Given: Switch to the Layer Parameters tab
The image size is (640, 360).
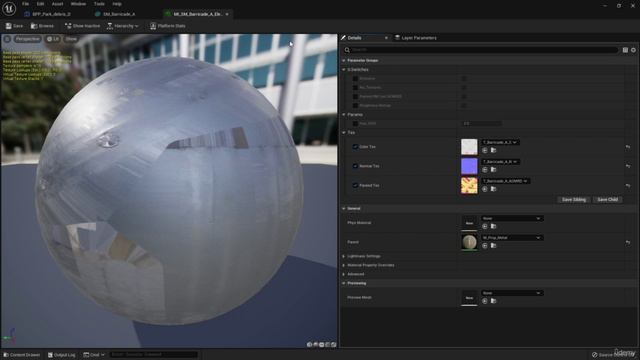Looking at the screenshot, I should [x=416, y=38].
